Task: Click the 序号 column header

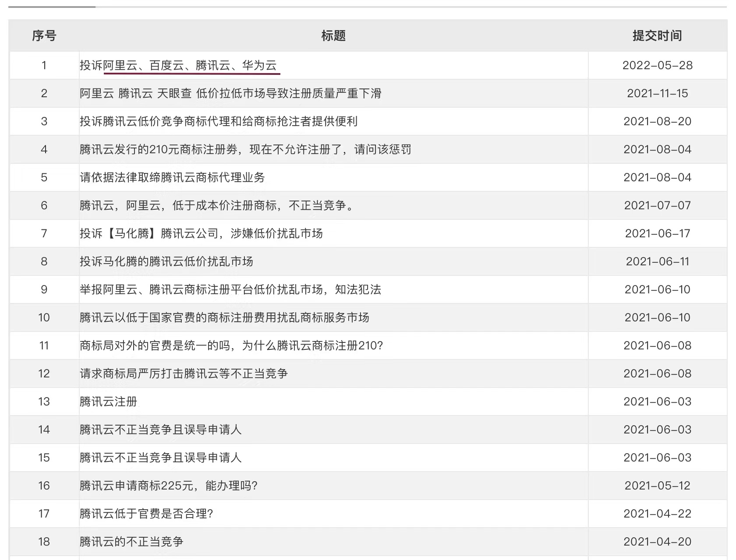Action: click(44, 35)
